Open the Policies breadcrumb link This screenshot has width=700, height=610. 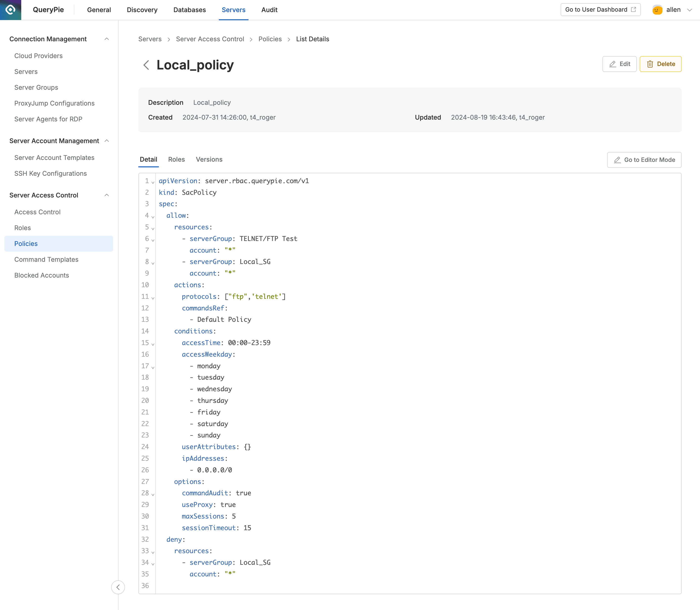coord(270,39)
